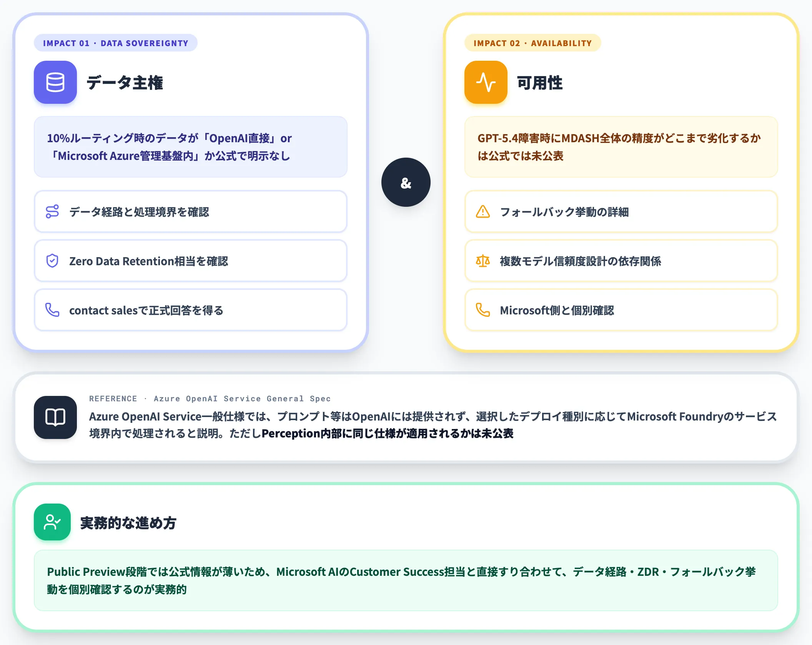Click the blue 10%ルーティング時のデータ callout text
812x645 pixels.
(170, 147)
